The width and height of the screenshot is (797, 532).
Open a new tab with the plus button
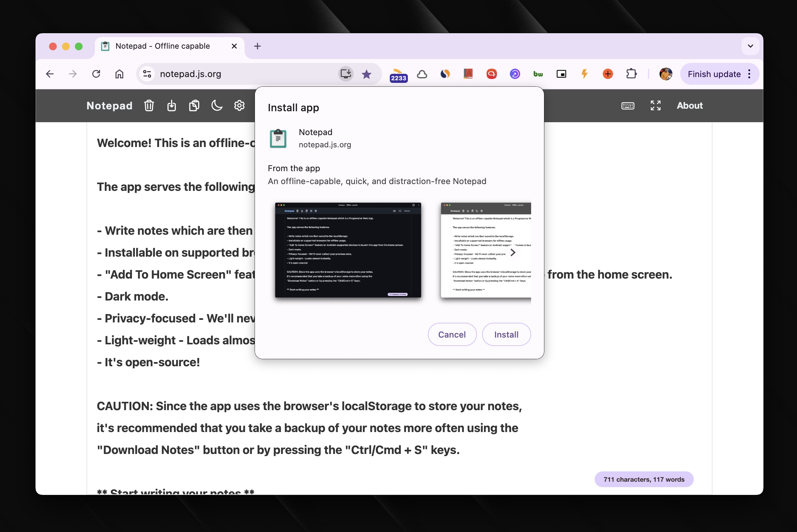point(257,46)
